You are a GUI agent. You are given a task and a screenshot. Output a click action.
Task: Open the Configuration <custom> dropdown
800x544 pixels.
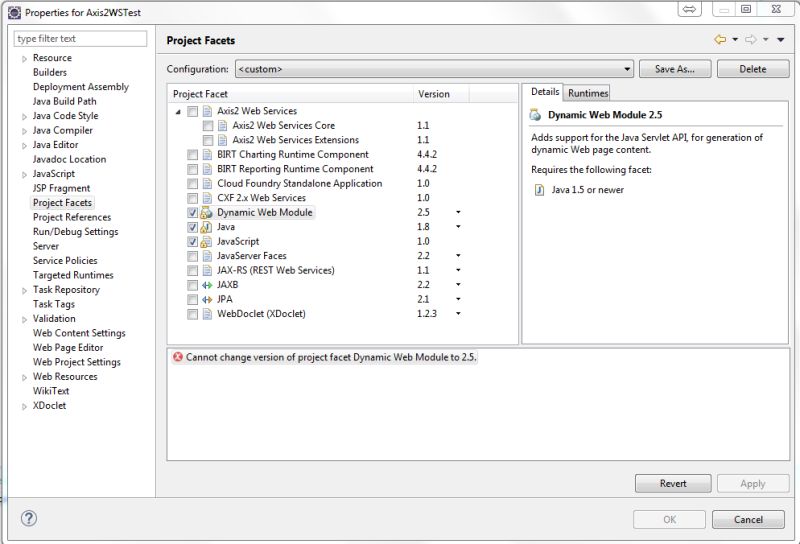point(434,69)
